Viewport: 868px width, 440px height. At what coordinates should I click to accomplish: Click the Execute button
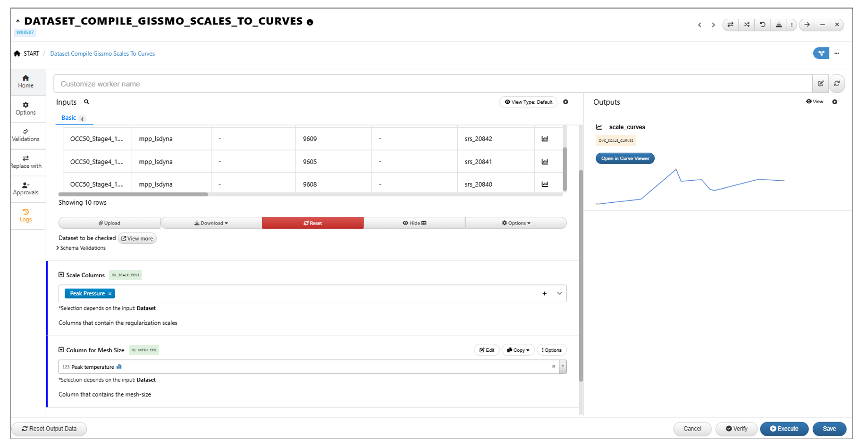(x=784, y=429)
